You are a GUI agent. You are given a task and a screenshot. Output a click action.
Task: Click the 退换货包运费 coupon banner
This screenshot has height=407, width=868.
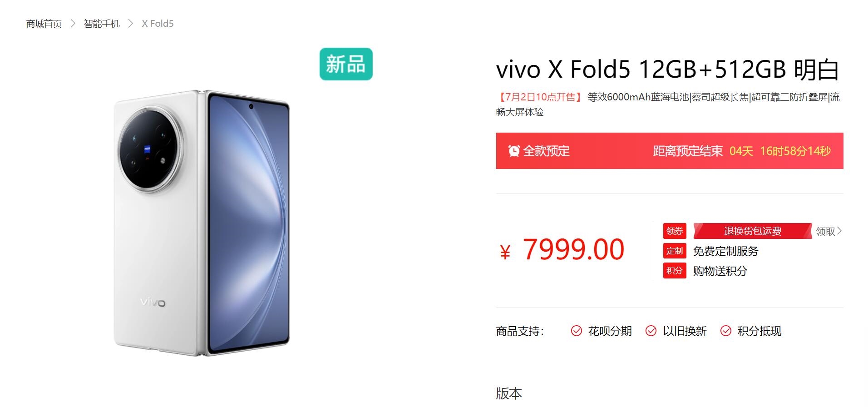point(753,231)
